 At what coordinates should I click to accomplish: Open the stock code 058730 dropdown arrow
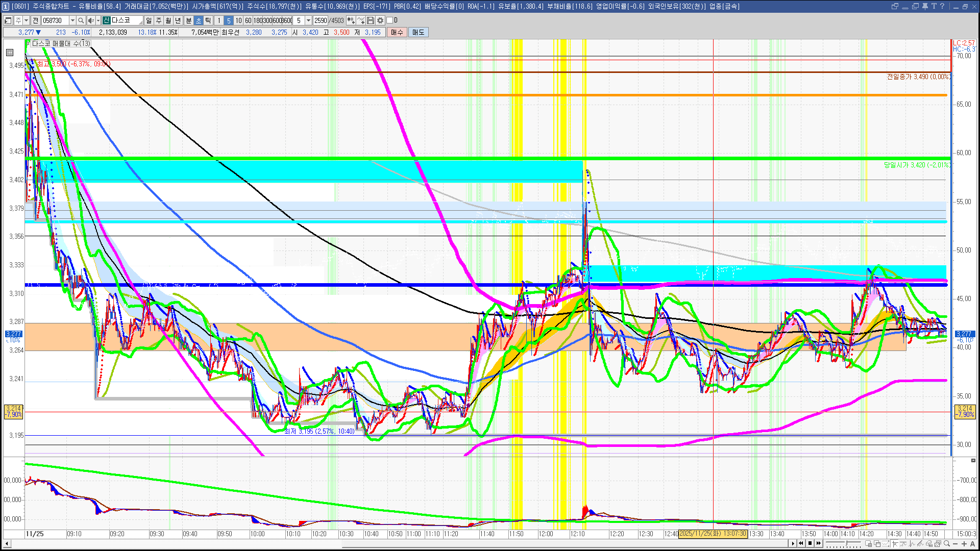click(72, 20)
